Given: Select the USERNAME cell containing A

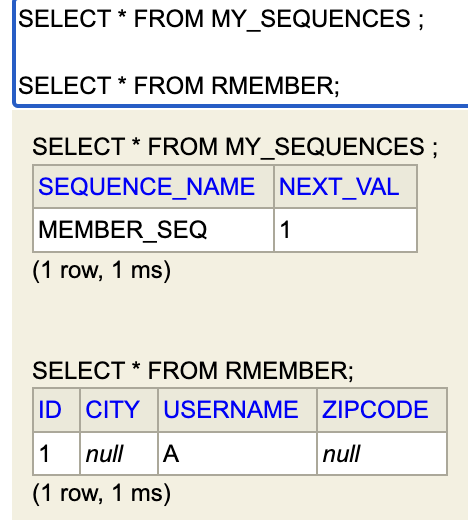Looking at the screenshot, I should (x=237, y=454).
